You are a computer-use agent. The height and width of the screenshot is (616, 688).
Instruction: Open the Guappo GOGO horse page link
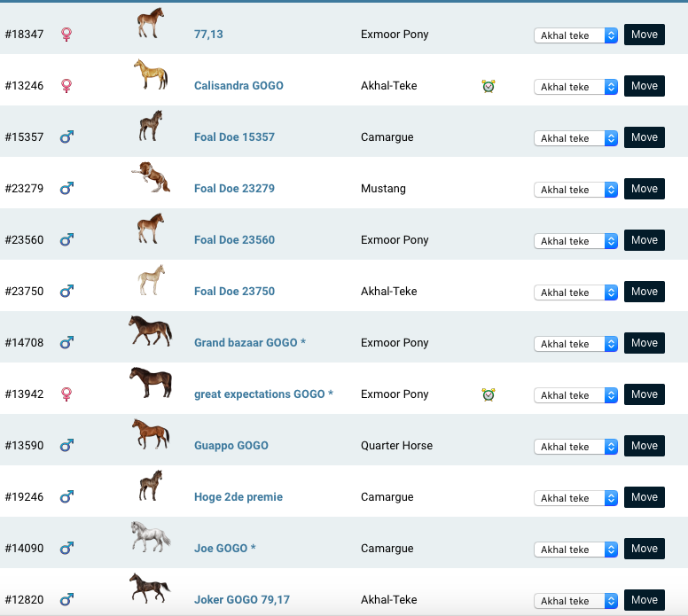pyautogui.click(x=231, y=446)
